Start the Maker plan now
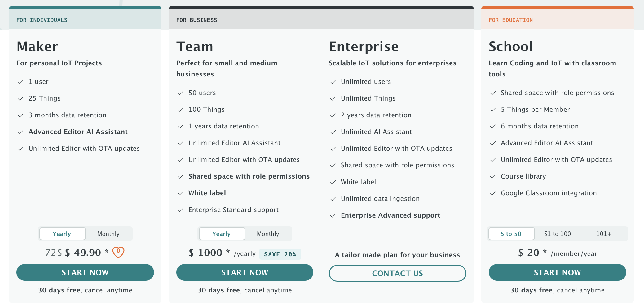The image size is (644, 307). pos(85,272)
